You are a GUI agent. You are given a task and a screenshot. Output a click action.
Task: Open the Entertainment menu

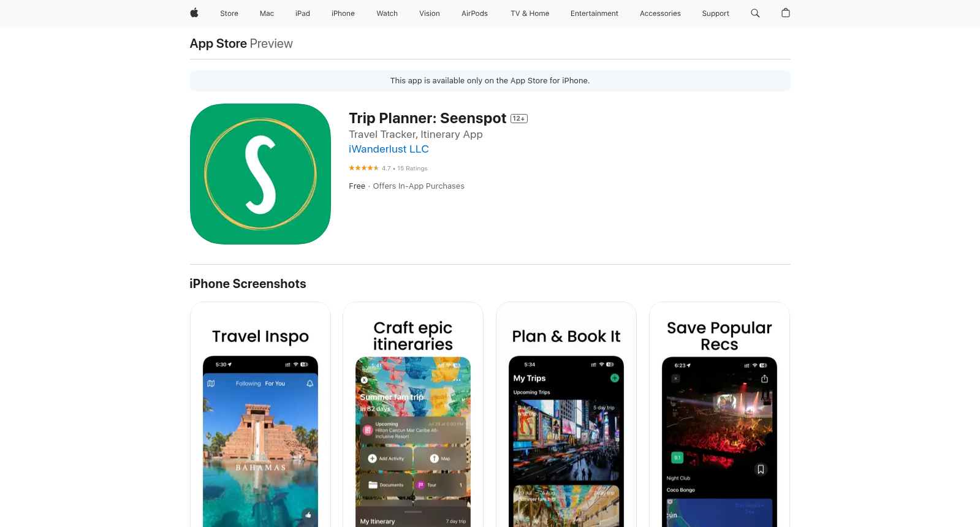[x=594, y=13]
